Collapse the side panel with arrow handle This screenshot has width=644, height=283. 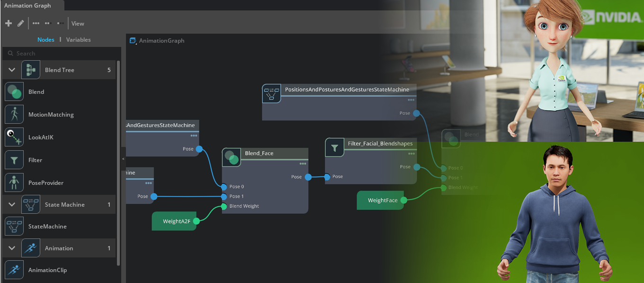point(124,159)
